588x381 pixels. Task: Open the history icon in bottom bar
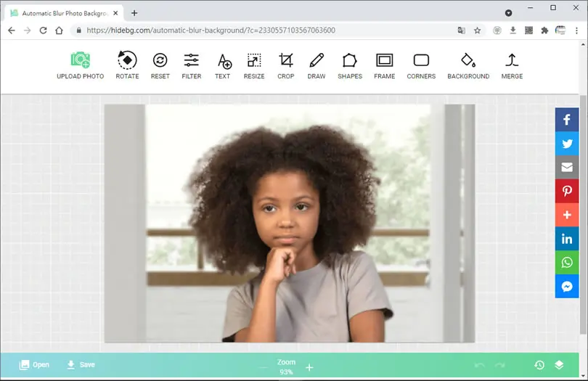[x=539, y=365]
